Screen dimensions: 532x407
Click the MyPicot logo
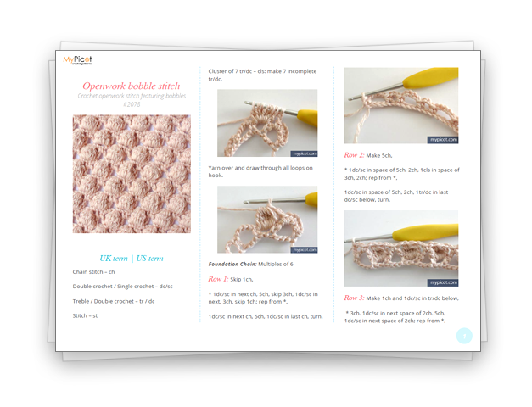tap(77, 60)
